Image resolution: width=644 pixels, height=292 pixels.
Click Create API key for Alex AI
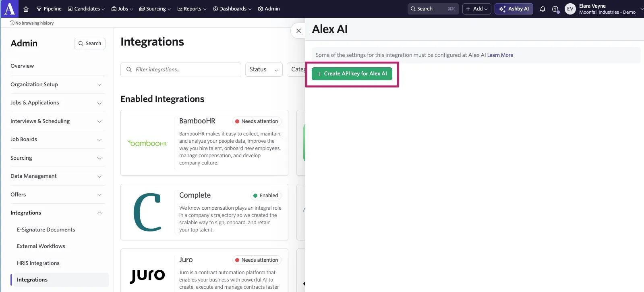click(352, 74)
